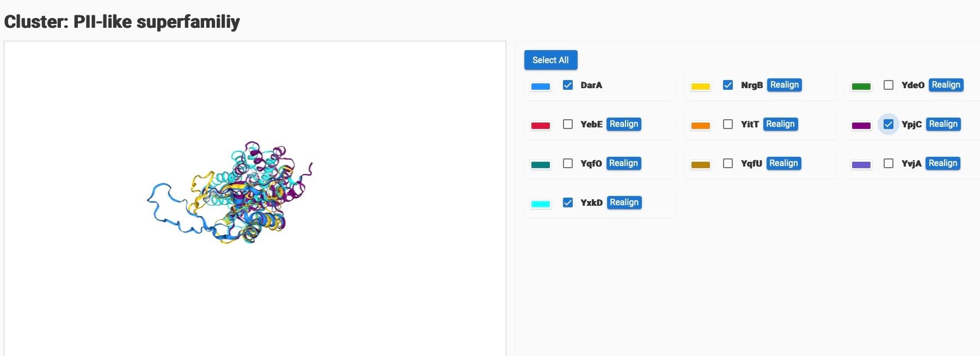The image size is (980, 356).
Task: Select the cyan YxkD color swatch
Action: pos(540,204)
